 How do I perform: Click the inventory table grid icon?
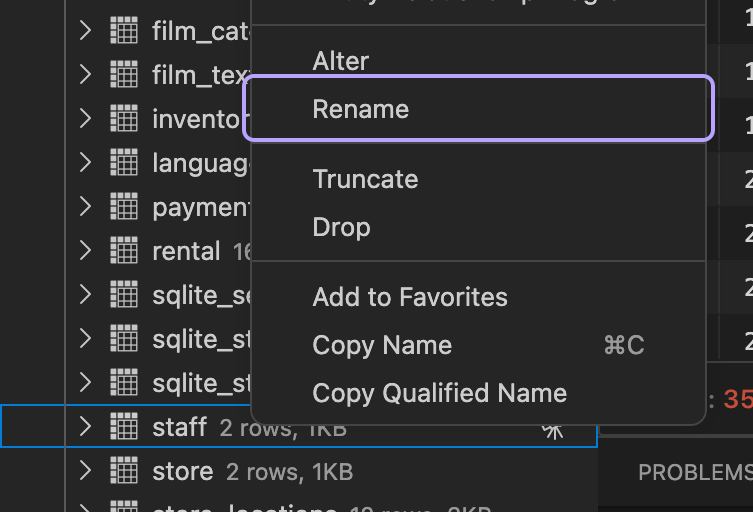(x=124, y=118)
